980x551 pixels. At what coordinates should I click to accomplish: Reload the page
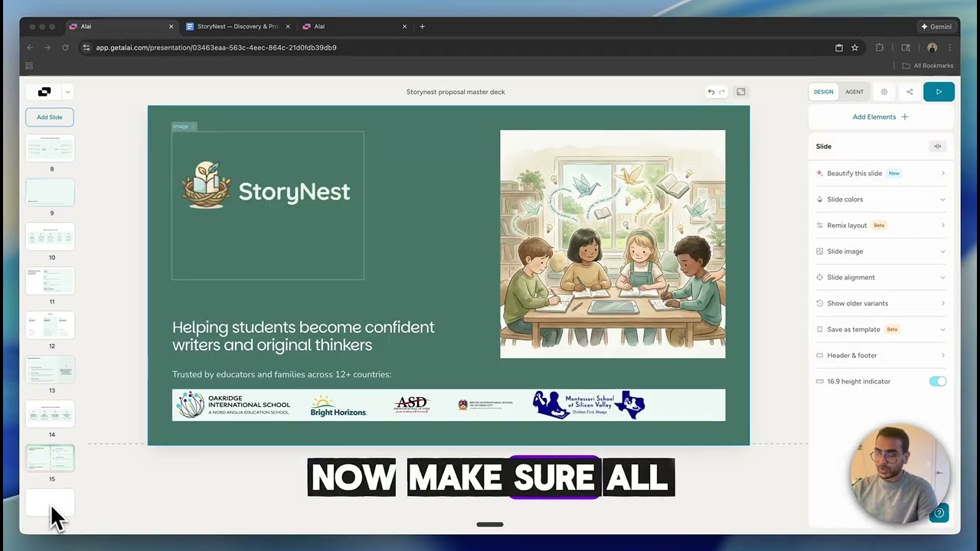pyautogui.click(x=65, y=47)
